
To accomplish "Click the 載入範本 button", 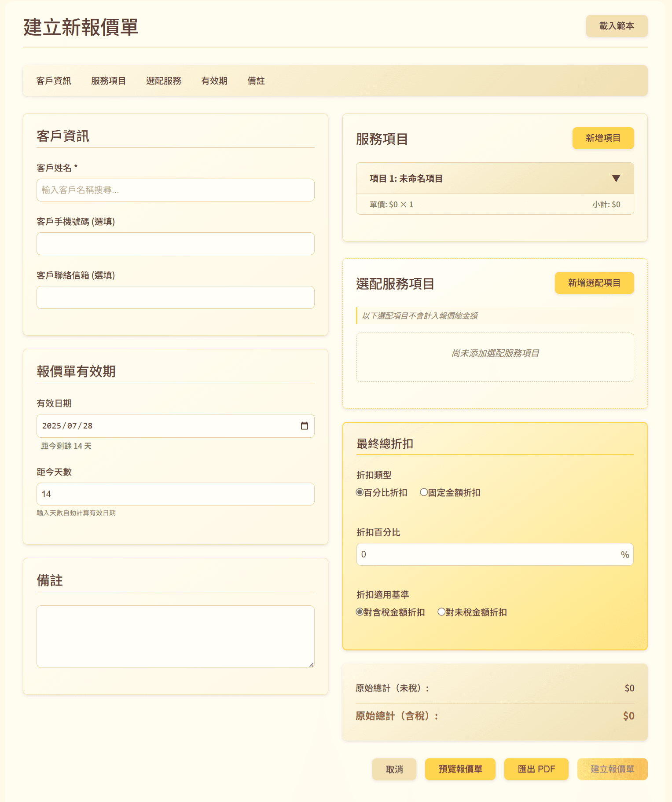I will tap(616, 26).
